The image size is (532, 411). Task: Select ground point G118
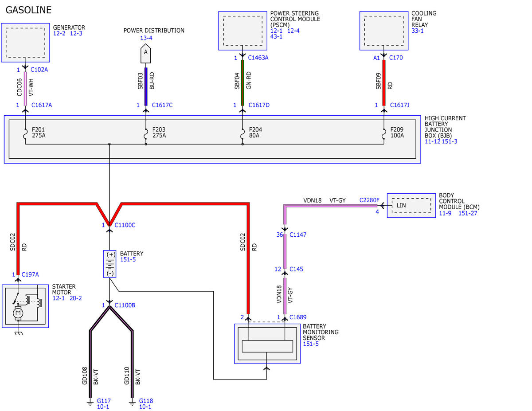(146, 401)
